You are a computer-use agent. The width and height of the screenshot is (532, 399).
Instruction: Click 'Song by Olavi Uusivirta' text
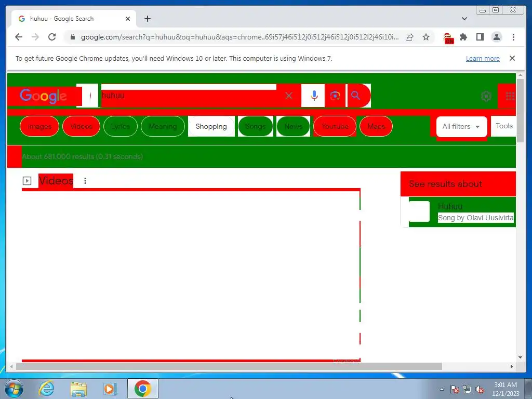pos(476,218)
